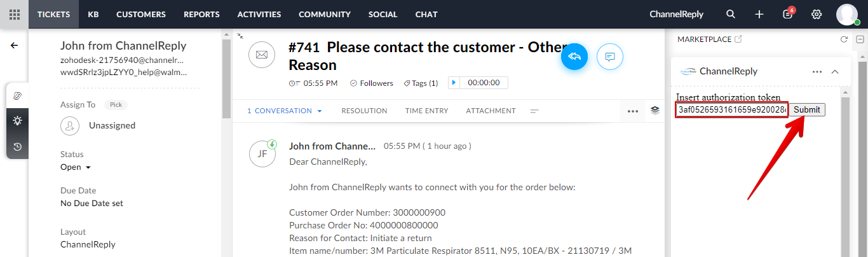Click the add comment bubble icon
868x257 pixels.
[x=610, y=57]
